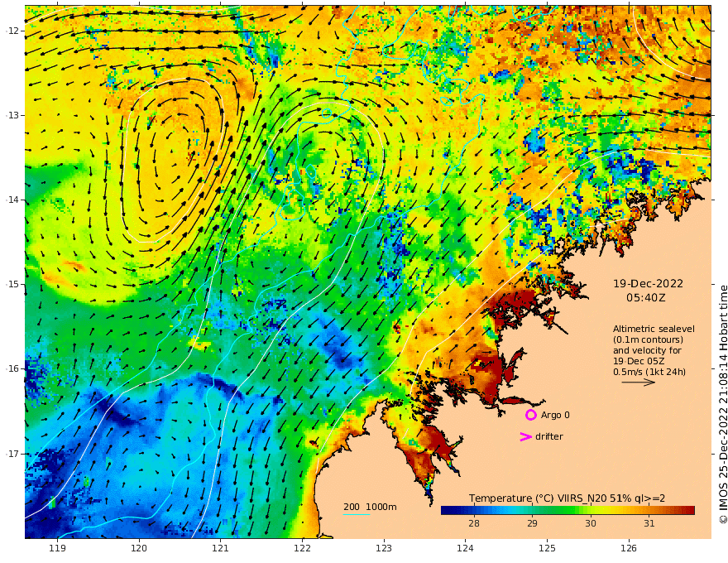The height and width of the screenshot is (563, 728).
Task: Click longitude axis label '120'
Action: pos(139,549)
